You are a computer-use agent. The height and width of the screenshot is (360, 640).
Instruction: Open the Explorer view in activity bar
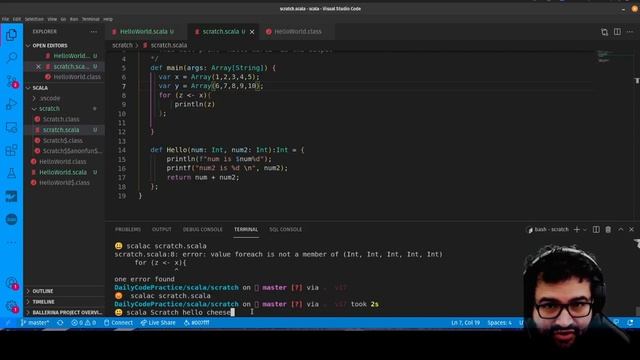[x=11, y=35]
